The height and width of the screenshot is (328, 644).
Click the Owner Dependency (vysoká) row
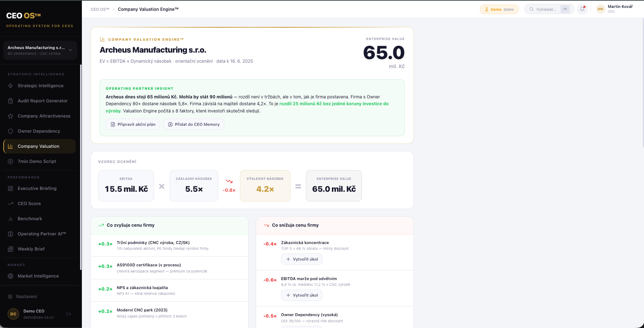(x=335, y=317)
